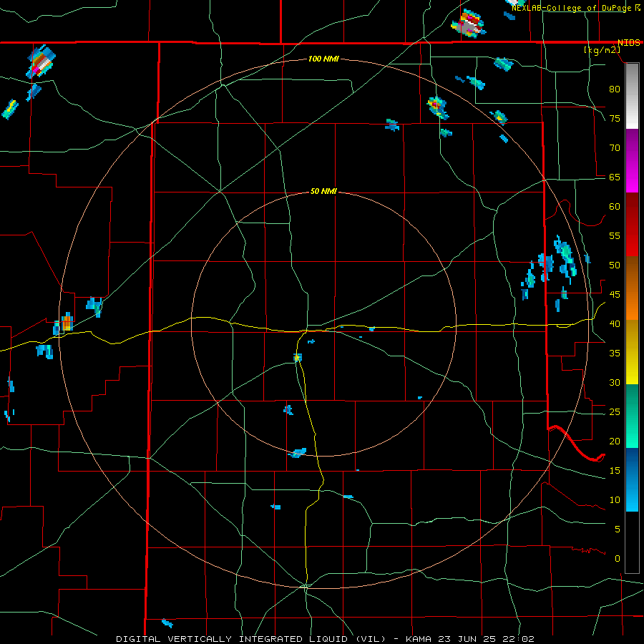Select the white-gray band of the color scale
Screen dimensions: 644x644
(x=632, y=96)
